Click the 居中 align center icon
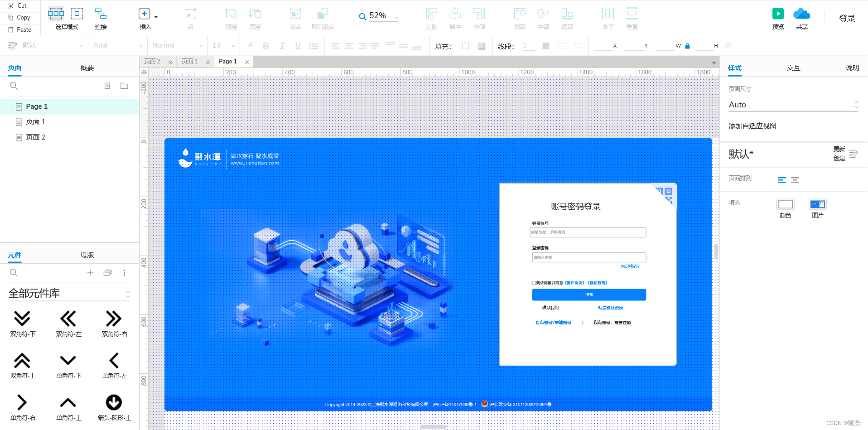The height and width of the screenshot is (430, 868). [x=455, y=14]
